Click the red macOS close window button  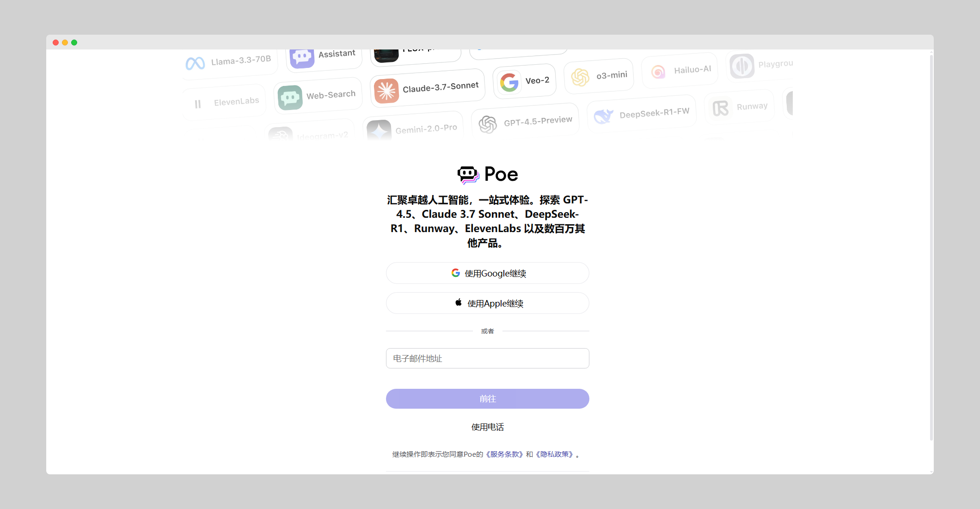pos(55,43)
